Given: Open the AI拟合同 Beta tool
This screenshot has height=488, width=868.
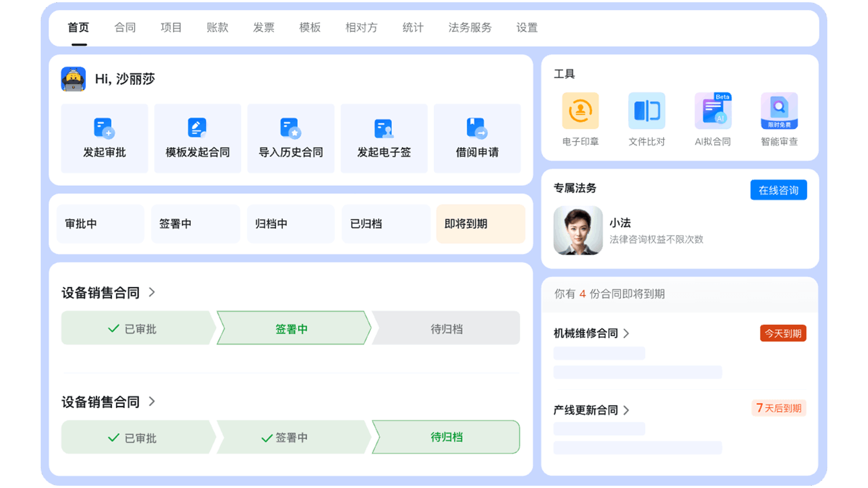Looking at the screenshot, I should pyautogui.click(x=712, y=111).
